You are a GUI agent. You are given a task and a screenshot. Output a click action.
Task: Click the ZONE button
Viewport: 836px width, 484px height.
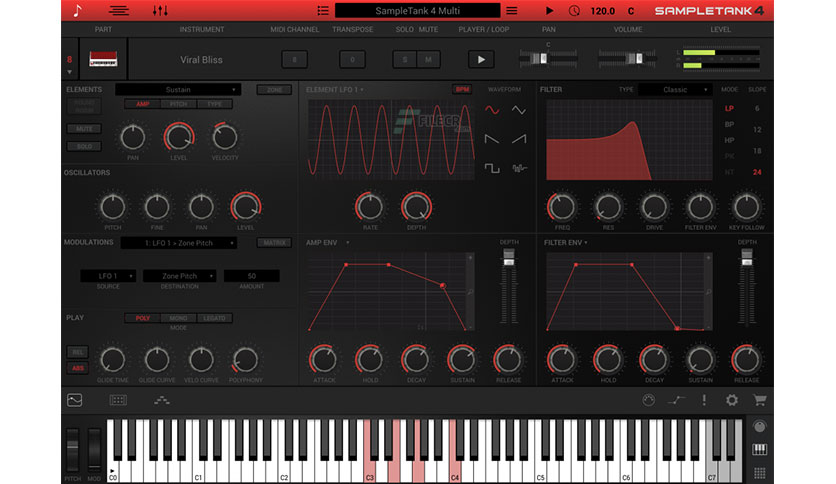pyautogui.click(x=275, y=90)
